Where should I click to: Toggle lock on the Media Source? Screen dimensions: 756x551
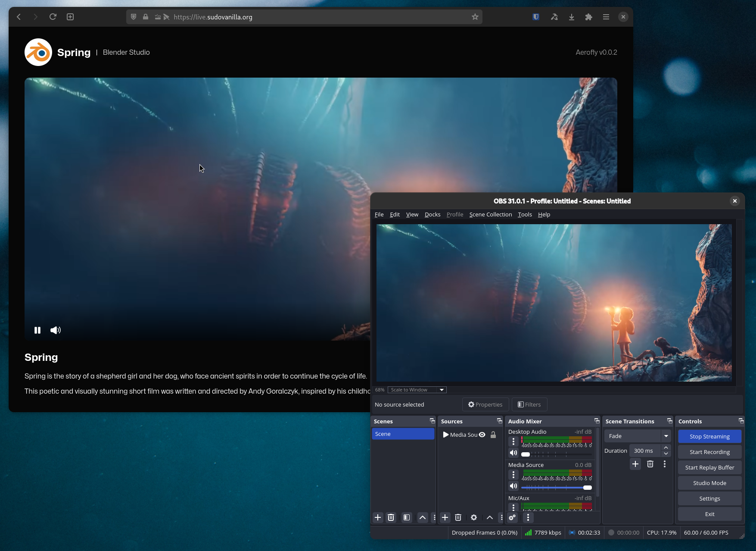coord(493,435)
